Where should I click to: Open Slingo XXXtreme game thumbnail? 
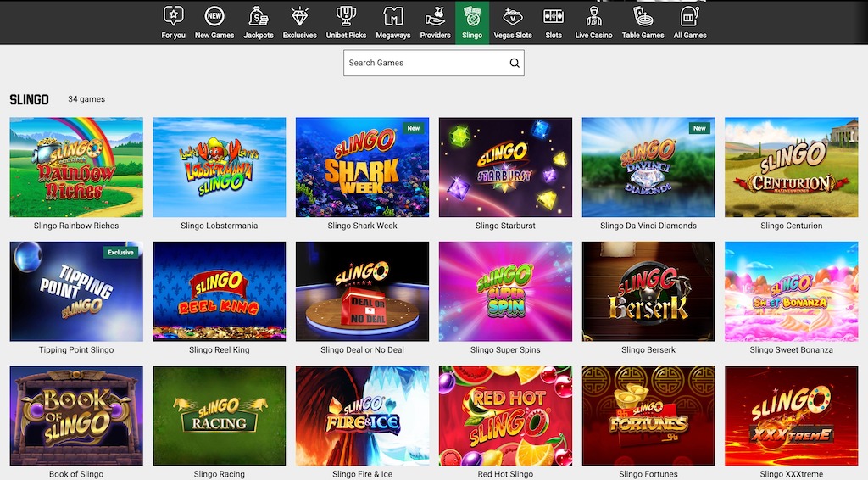792,416
